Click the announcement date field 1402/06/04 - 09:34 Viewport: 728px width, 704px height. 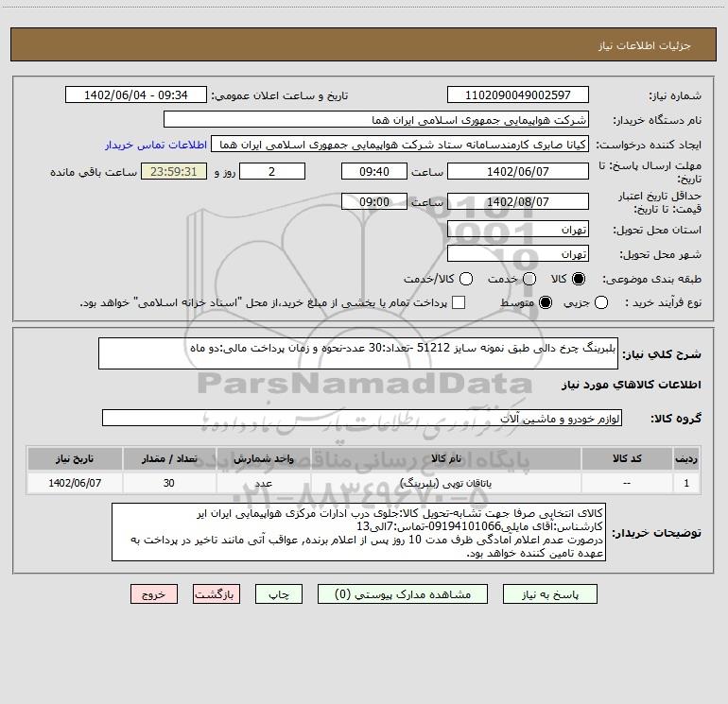pyautogui.click(x=136, y=94)
